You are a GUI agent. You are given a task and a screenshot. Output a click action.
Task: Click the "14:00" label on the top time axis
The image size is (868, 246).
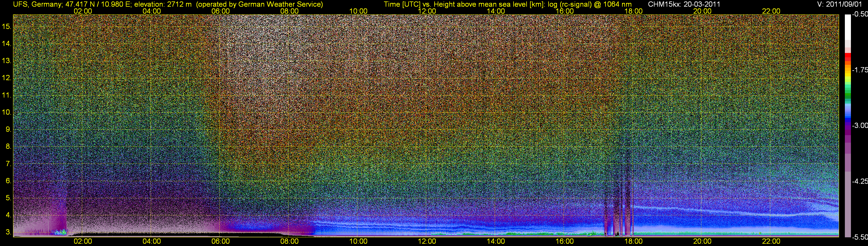[496, 11]
